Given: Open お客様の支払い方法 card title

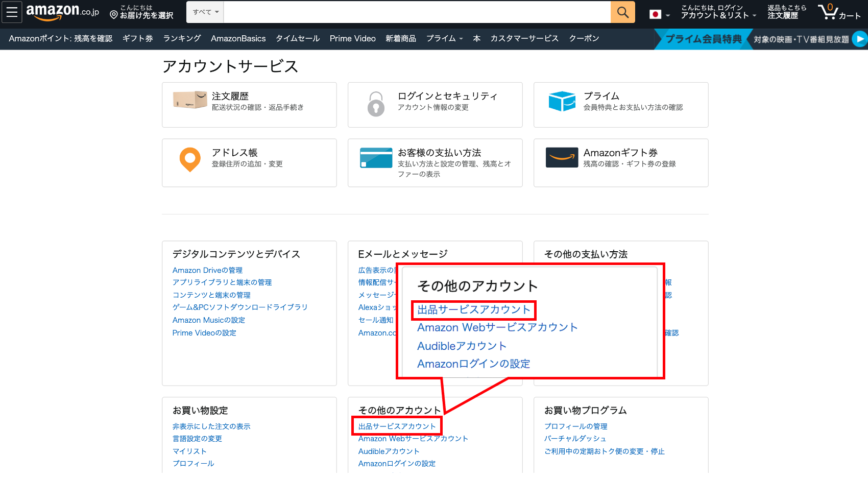Looking at the screenshot, I should (x=440, y=153).
